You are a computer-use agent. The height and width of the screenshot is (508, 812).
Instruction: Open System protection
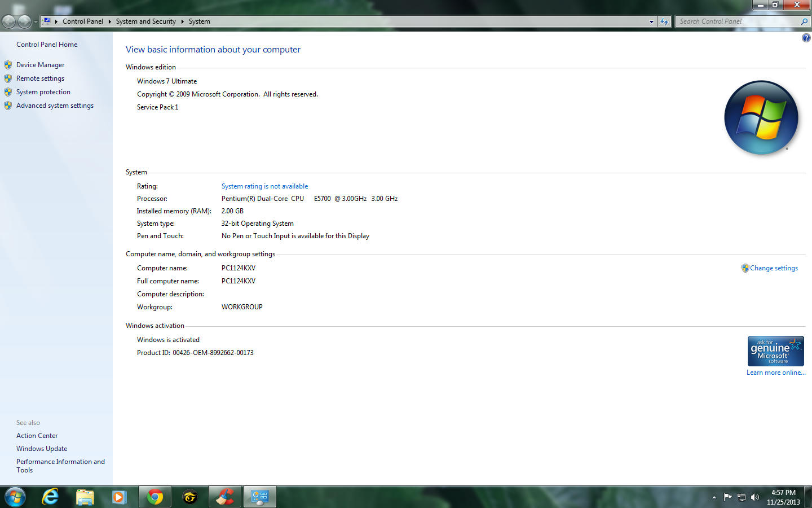[43, 92]
